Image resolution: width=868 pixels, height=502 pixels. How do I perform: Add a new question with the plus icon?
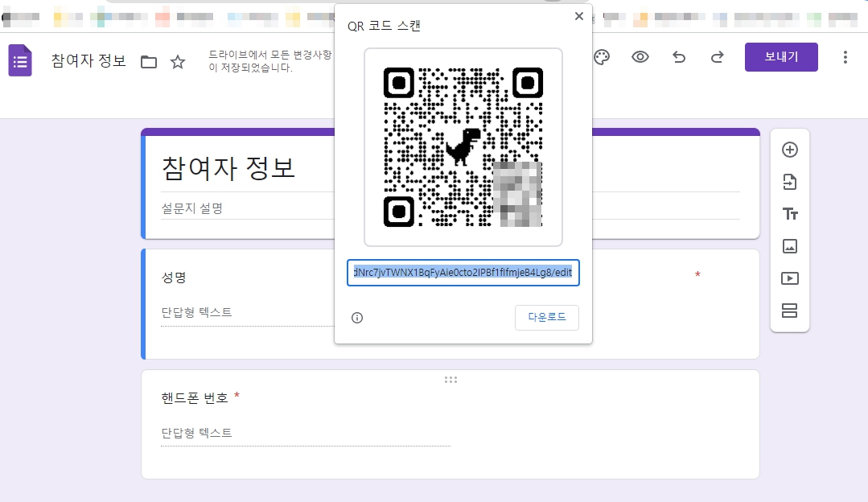pos(789,150)
